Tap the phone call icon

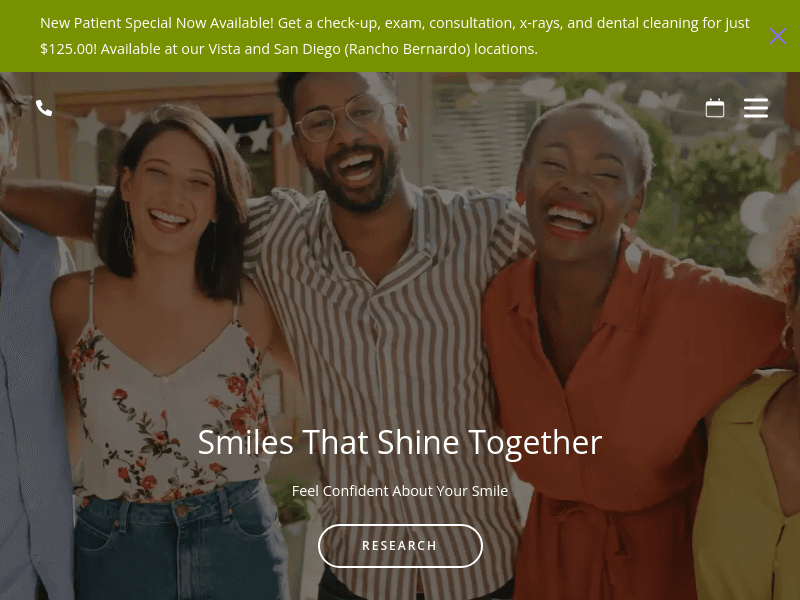click(x=44, y=108)
